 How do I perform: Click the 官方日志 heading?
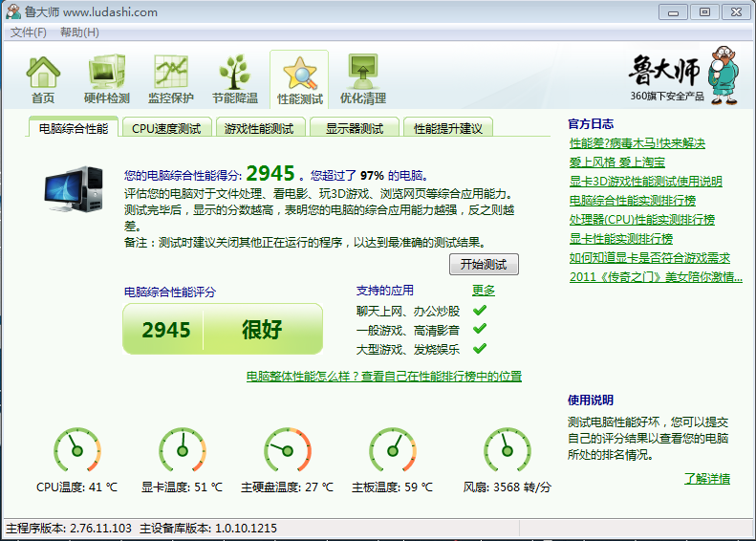[x=591, y=124]
